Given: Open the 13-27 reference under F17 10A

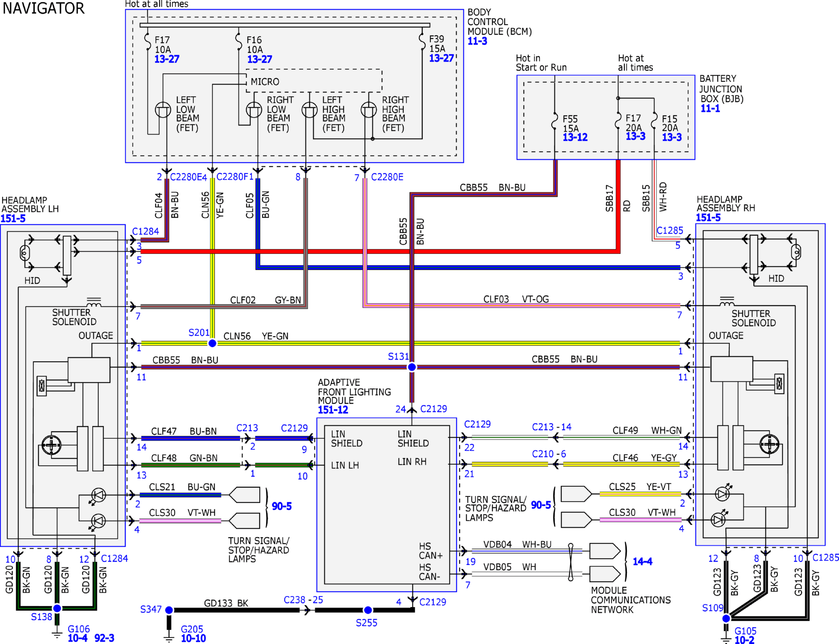Looking at the screenshot, I should tap(167, 59).
